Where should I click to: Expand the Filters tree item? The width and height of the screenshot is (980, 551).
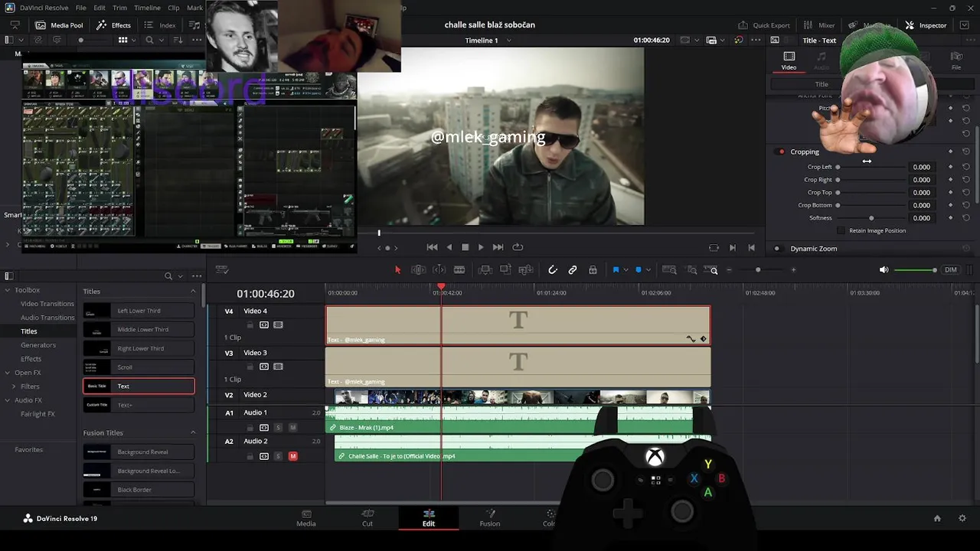click(x=14, y=386)
